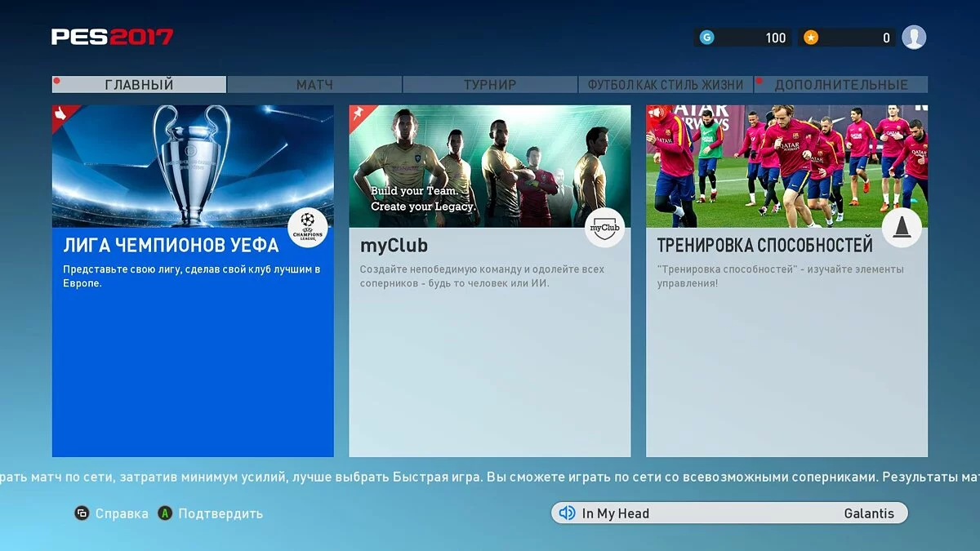Click the training cone badge icon
980x551 pixels.
pos(902,228)
